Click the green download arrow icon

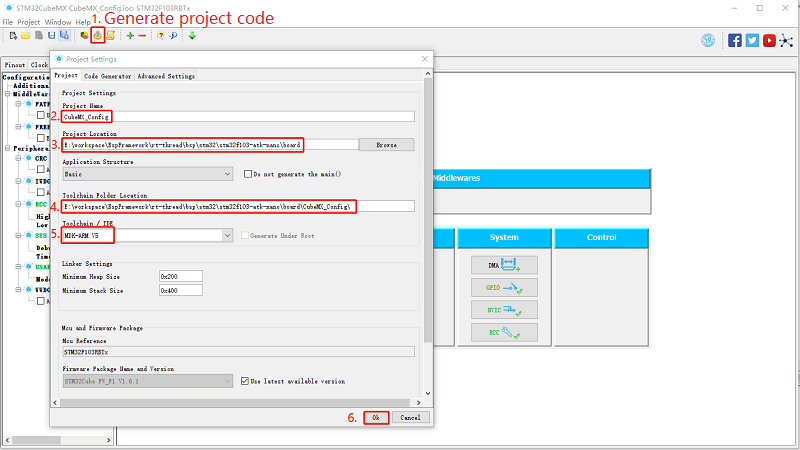coord(192,36)
